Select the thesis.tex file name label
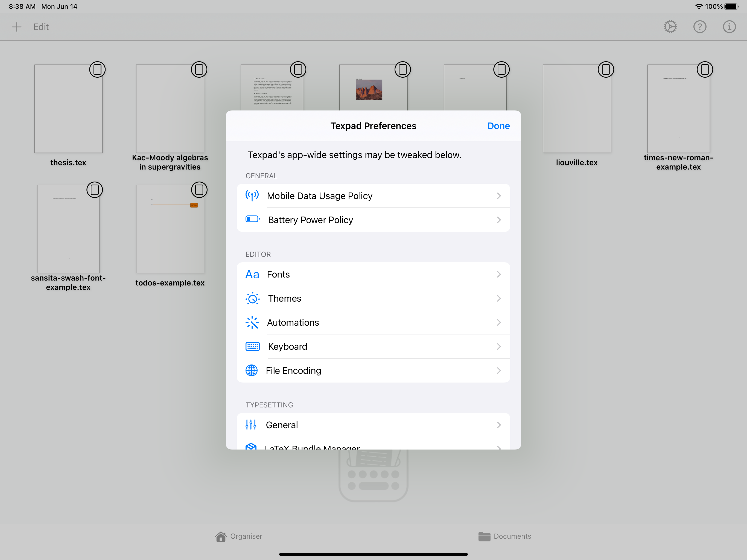Image resolution: width=747 pixels, height=560 pixels. [x=68, y=162]
